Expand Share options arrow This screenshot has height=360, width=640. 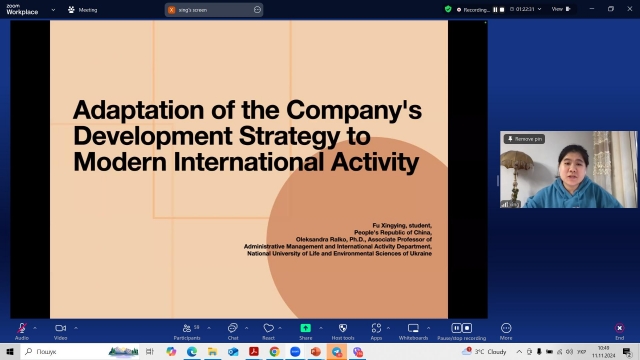[321, 328]
